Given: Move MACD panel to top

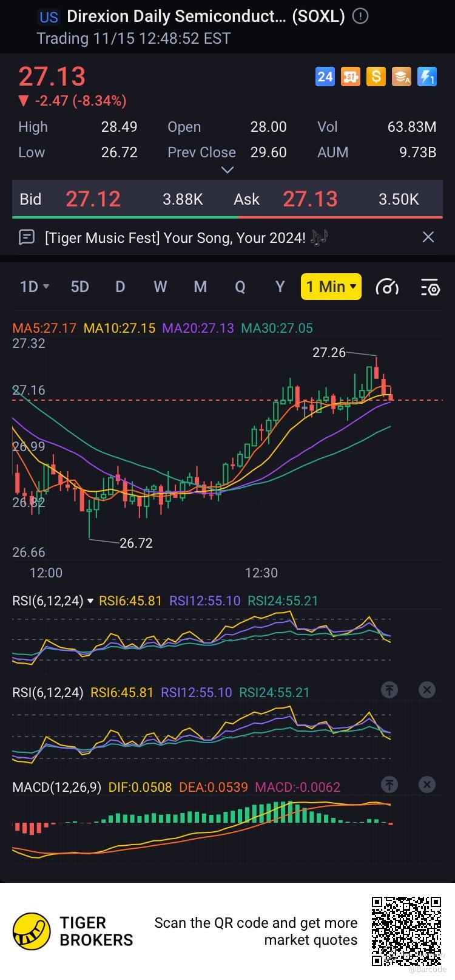Looking at the screenshot, I should coord(389,784).
